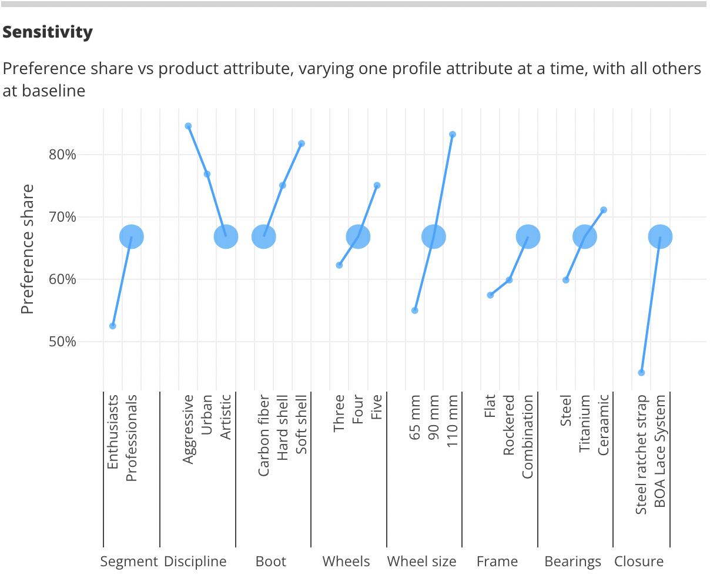This screenshot has height=588, width=710.
Task: Click the Aggressive discipline data point
Action: (188, 126)
